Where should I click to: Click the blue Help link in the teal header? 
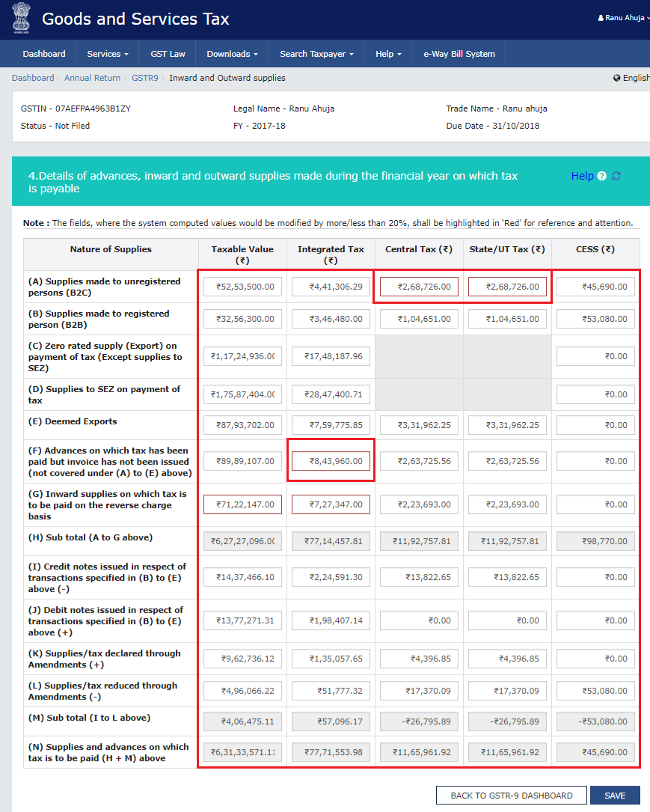(583, 176)
